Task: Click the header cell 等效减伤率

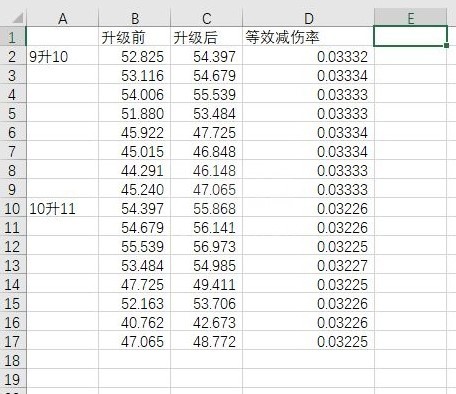Action: tap(309, 37)
